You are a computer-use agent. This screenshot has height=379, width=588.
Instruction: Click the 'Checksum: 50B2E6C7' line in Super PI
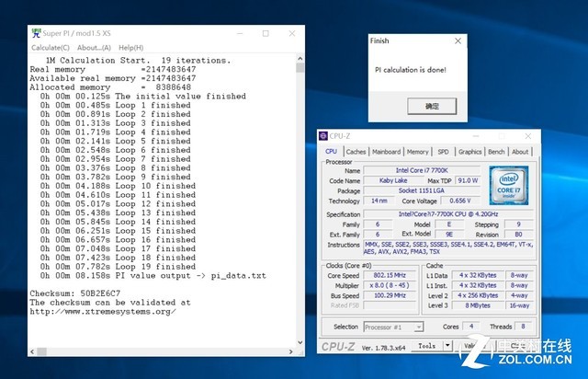75,293
